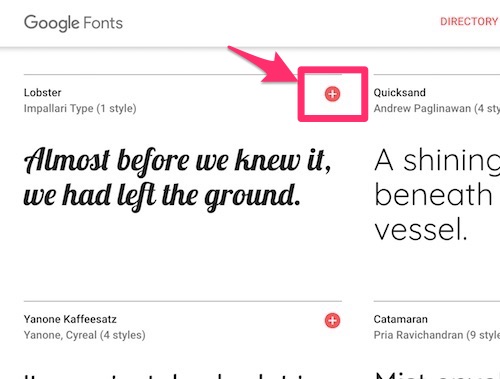Select designer Pria Ravichandran credit text

[x=418, y=335]
